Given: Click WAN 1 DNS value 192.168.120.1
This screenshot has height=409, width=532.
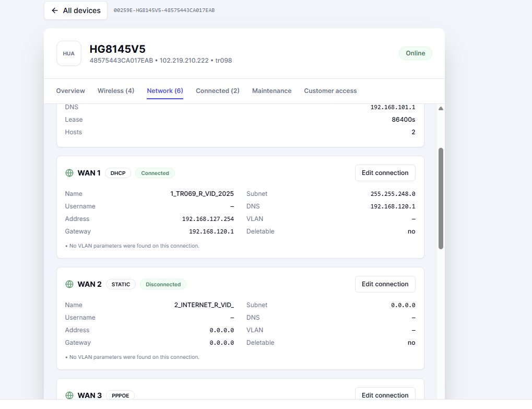Looking at the screenshot, I should click(x=393, y=206).
